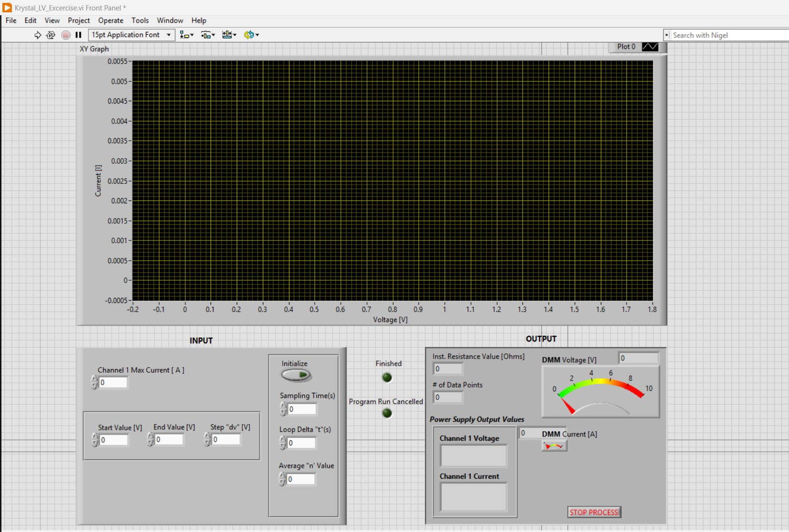The height and width of the screenshot is (532, 789).
Task: Click the Start Value stepper arrows
Action: coord(95,440)
